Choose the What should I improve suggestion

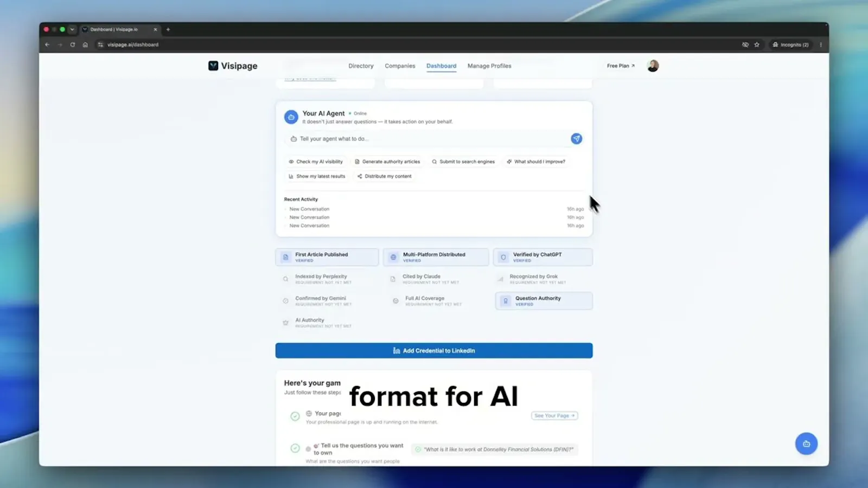(536, 162)
